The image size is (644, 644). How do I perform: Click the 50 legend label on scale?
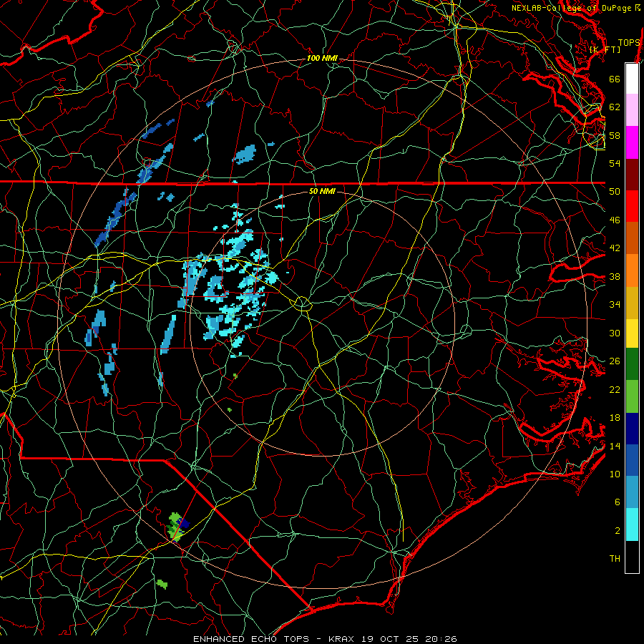[x=615, y=192]
